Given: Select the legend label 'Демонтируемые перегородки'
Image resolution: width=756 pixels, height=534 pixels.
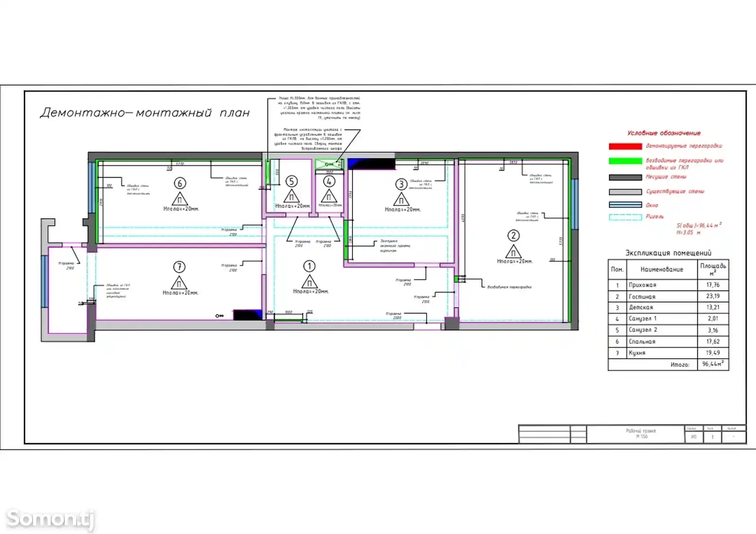Looking at the screenshot, I should tap(684, 146).
